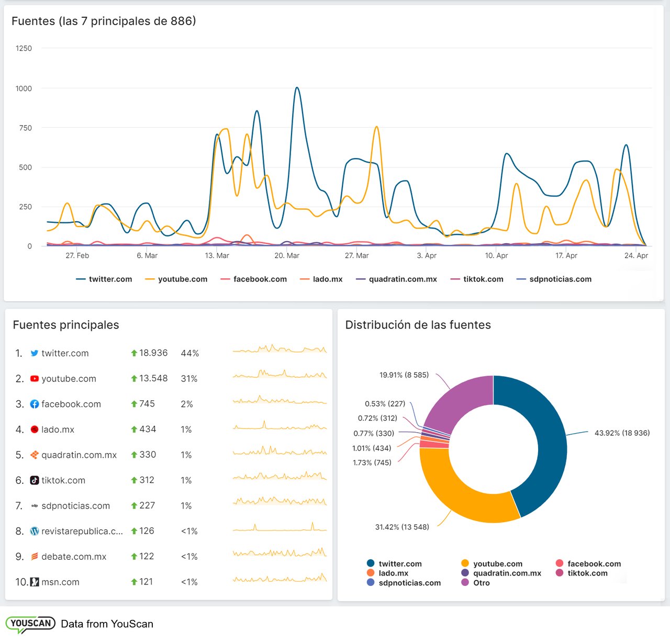Select the Facebook icon in Fuentes principales

pyautogui.click(x=35, y=404)
